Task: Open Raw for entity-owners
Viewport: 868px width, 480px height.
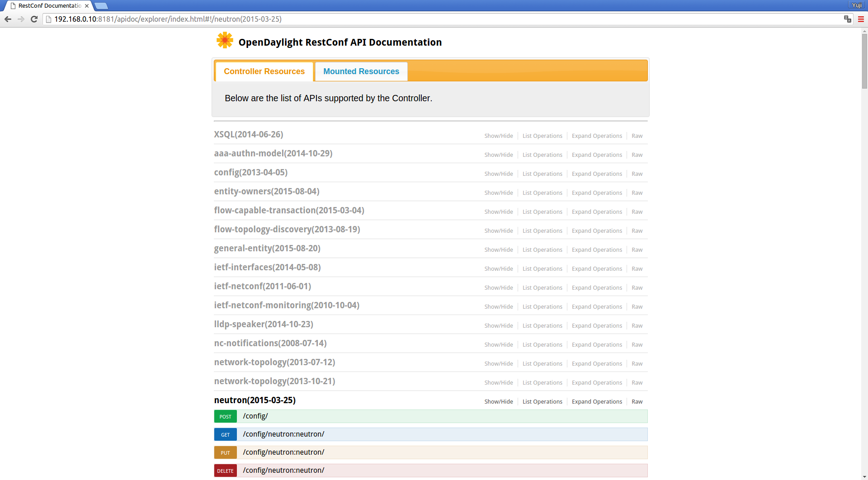Action: pyautogui.click(x=637, y=193)
